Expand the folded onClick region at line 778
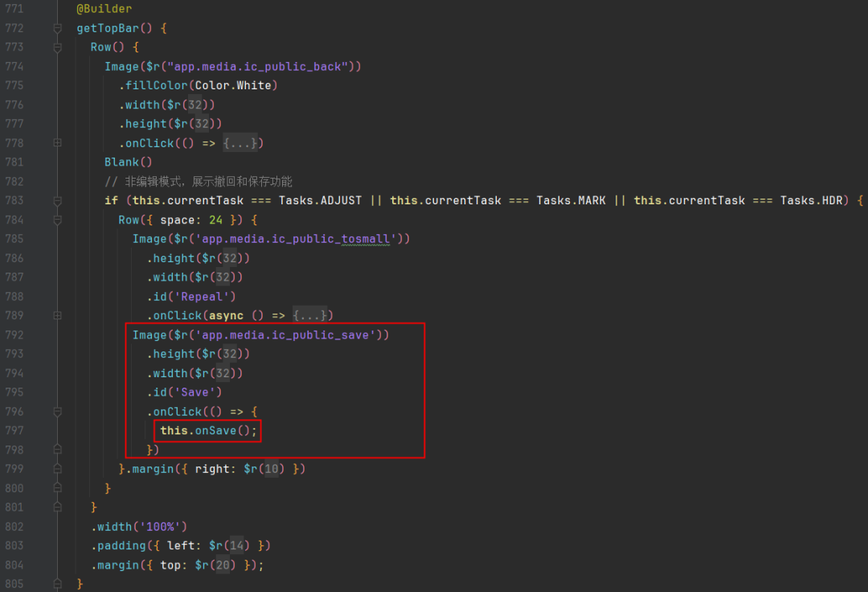The height and width of the screenshot is (592, 868). [x=57, y=143]
